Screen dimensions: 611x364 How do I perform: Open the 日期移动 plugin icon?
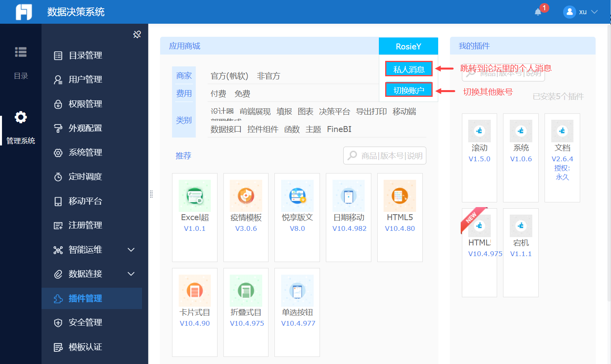click(348, 196)
